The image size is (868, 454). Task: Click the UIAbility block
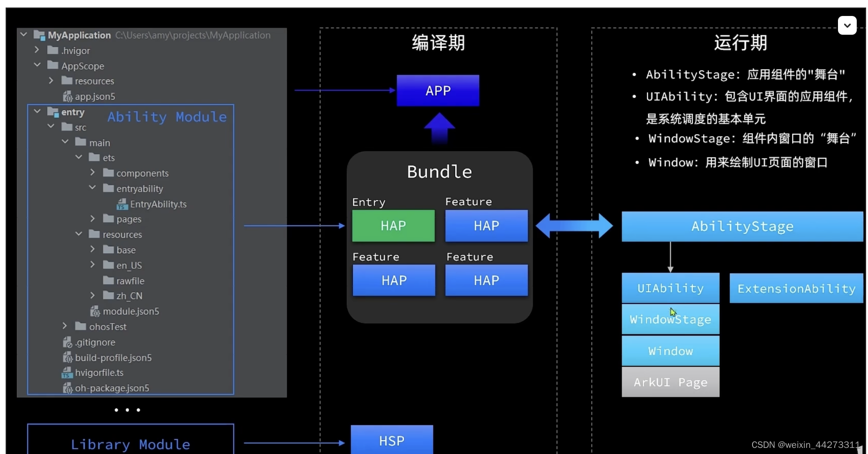click(670, 288)
